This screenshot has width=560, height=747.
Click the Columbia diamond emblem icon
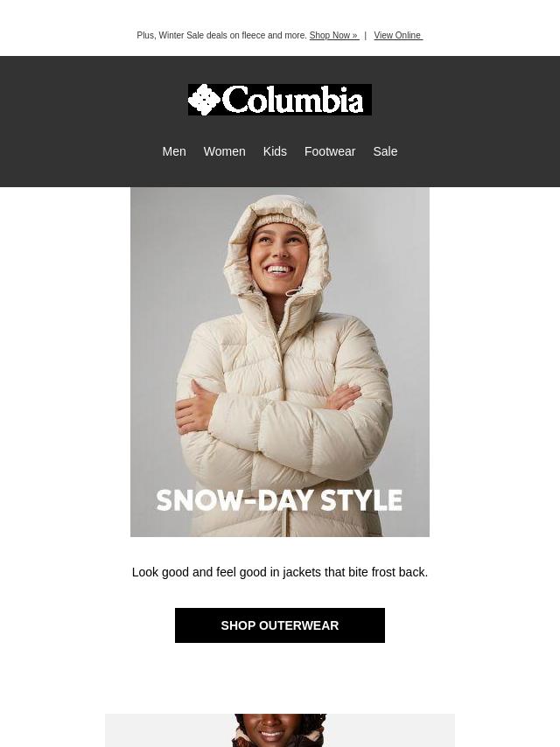[204, 100]
